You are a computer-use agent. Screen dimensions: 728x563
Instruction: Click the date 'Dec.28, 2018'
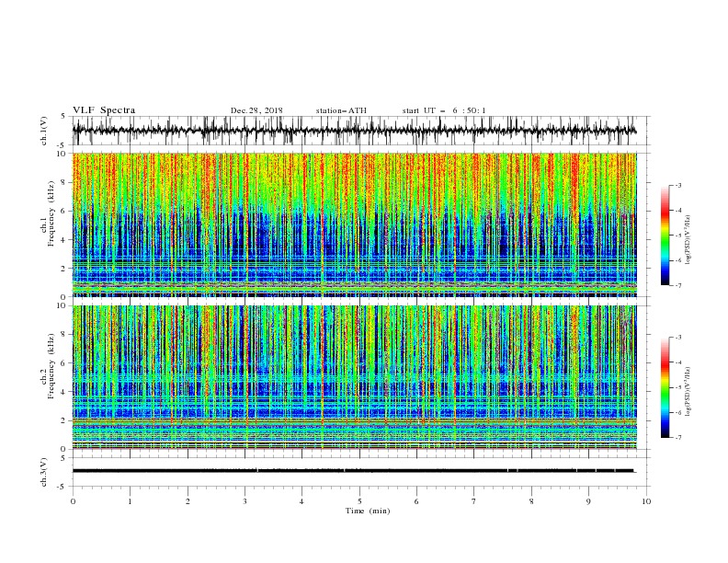click(x=256, y=110)
